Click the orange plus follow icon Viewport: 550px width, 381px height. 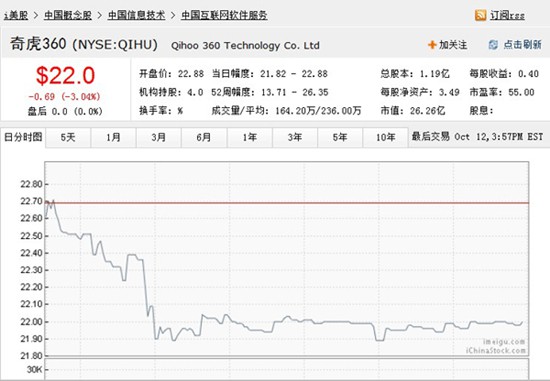click(x=432, y=45)
